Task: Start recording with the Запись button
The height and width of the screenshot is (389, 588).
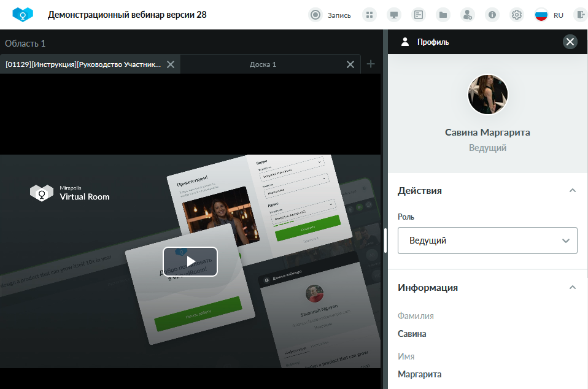Action: click(330, 15)
